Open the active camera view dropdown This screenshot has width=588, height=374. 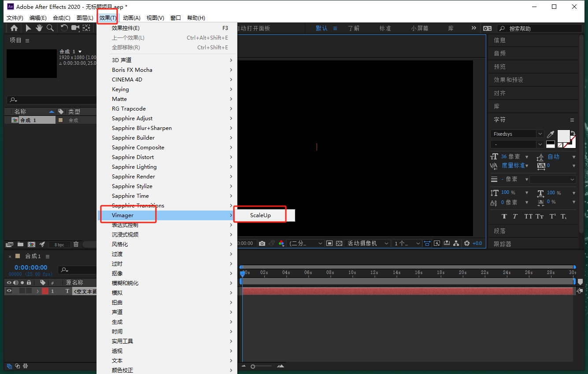pyautogui.click(x=368, y=243)
